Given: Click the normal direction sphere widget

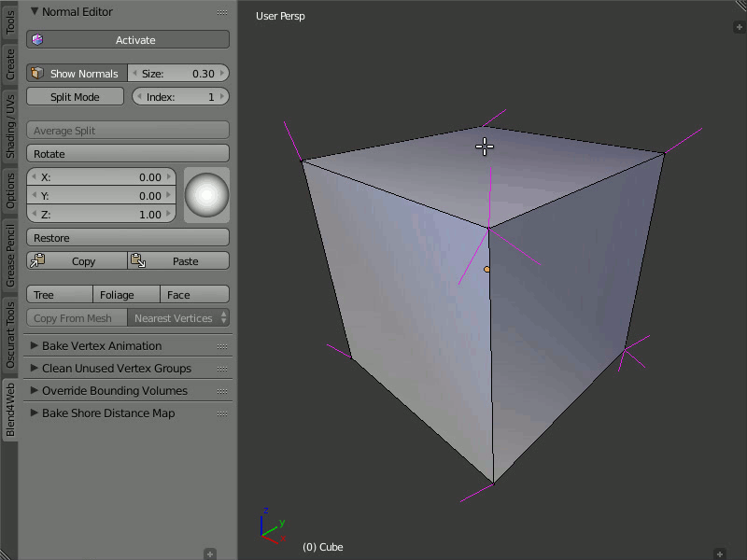Looking at the screenshot, I should [x=206, y=195].
